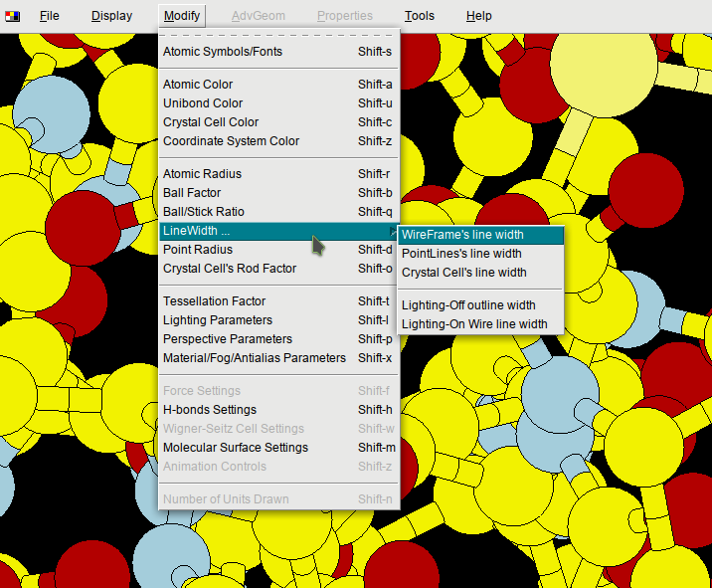The height and width of the screenshot is (588, 712).
Task: Select Atomic Symbols/Fonts entry
Action: point(278,52)
